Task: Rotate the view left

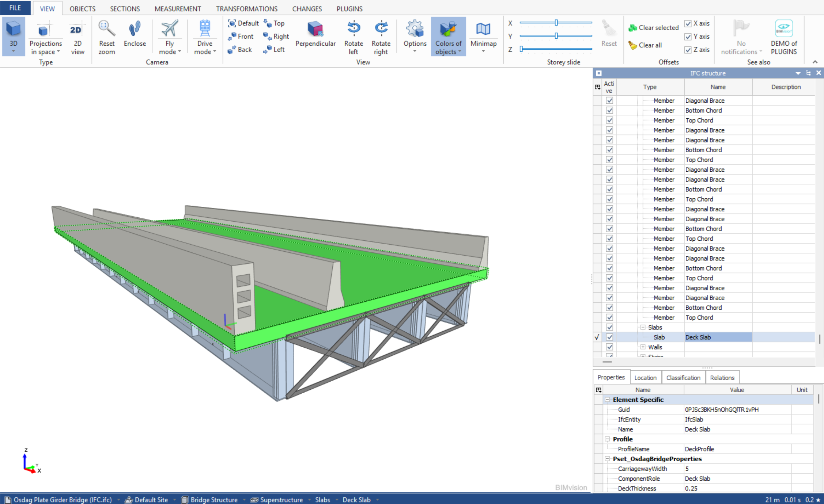Action: point(353,38)
